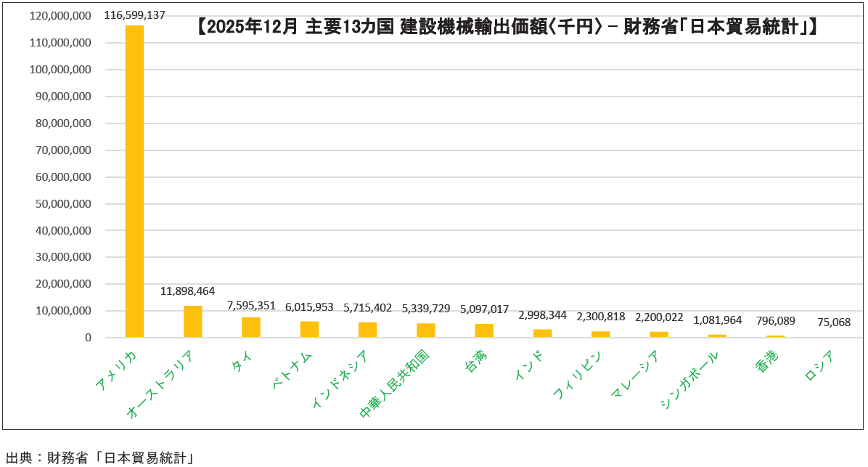Select the オーストラリア bar in the chart
Viewport: 868px width, 467px height.
click(x=192, y=322)
